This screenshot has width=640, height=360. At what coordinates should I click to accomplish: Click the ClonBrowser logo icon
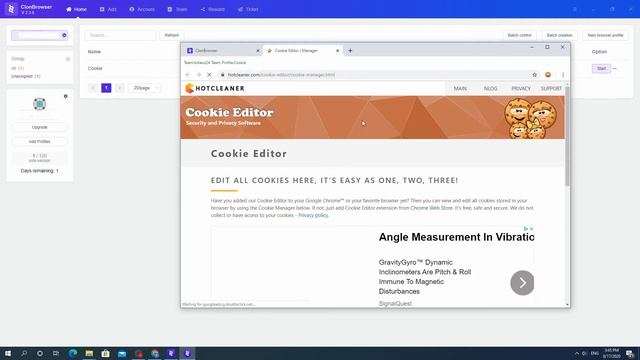11,9
